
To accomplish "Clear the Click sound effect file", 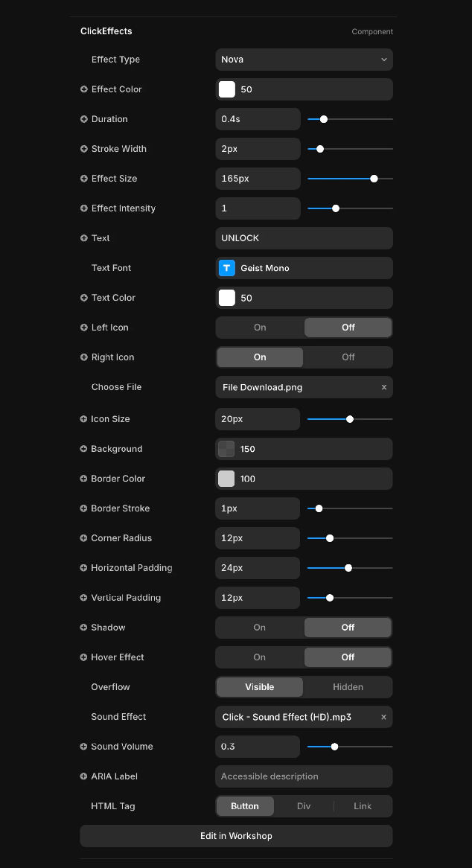I will 384,717.
